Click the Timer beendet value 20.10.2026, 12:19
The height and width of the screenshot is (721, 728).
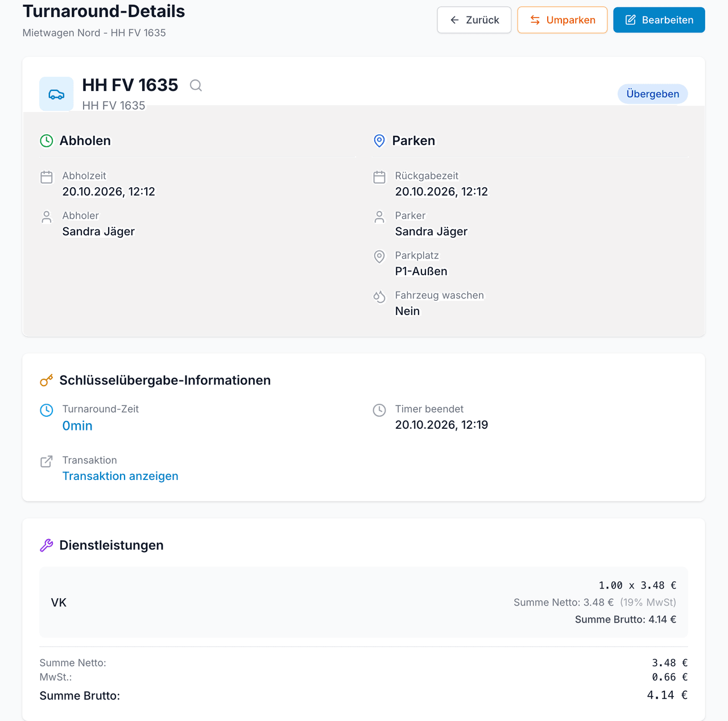(x=441, y=425)
